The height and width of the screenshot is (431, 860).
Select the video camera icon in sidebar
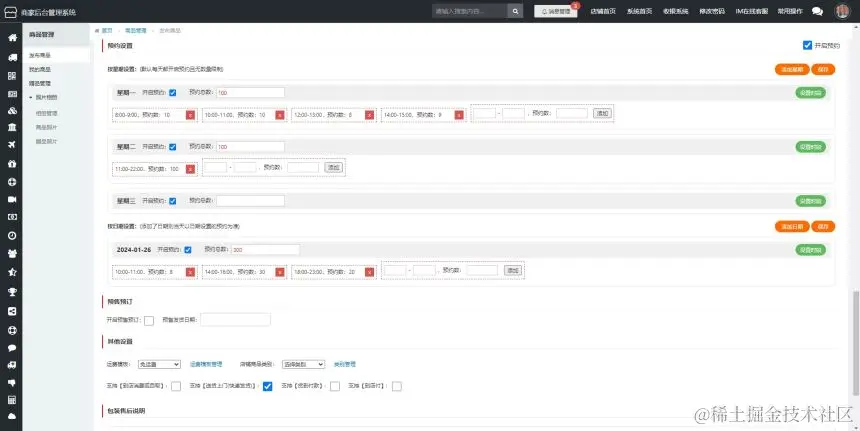(12, 200)
